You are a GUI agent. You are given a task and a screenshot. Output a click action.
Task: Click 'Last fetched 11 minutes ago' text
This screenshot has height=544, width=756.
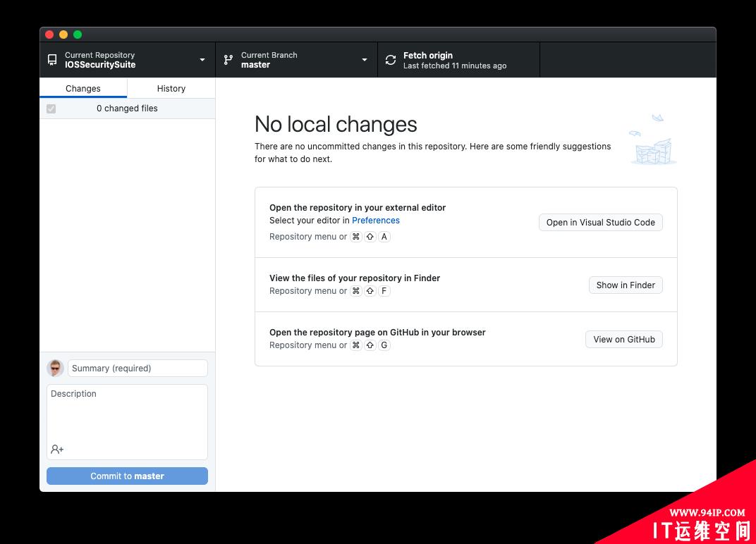click(x=455, y=66)
